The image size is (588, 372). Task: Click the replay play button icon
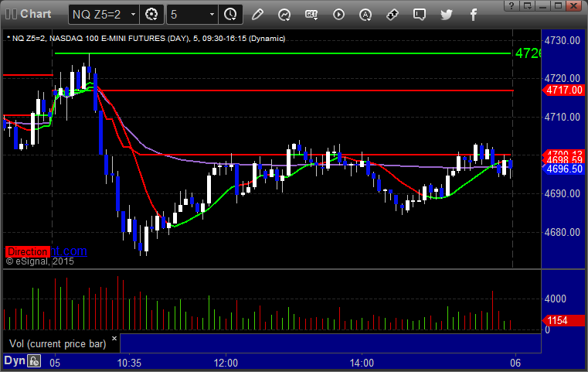pyautogui.click(x=338, y=15)
